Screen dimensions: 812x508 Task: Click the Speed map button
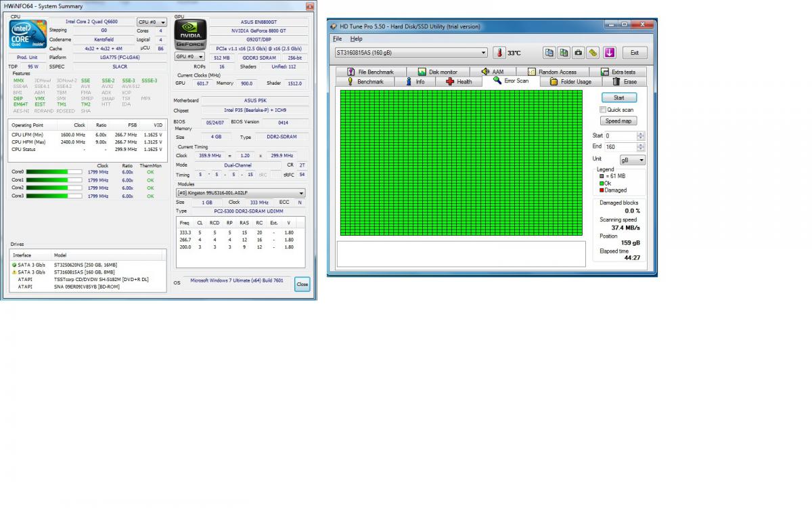[619, 121]
